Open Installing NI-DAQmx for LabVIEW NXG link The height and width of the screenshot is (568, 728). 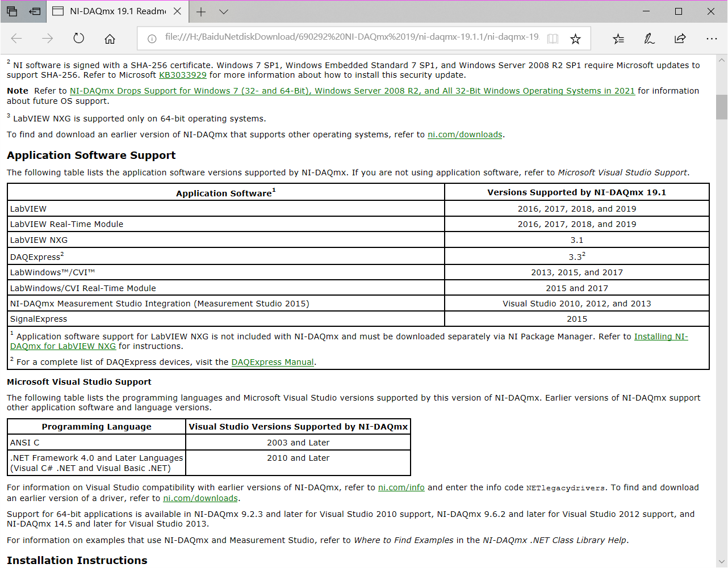349,341
